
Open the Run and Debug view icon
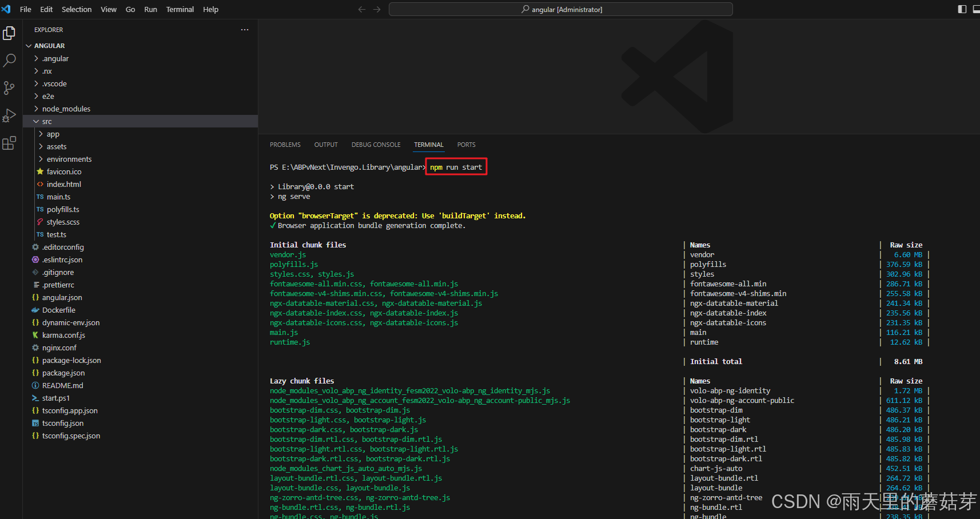tap(9, 115)
